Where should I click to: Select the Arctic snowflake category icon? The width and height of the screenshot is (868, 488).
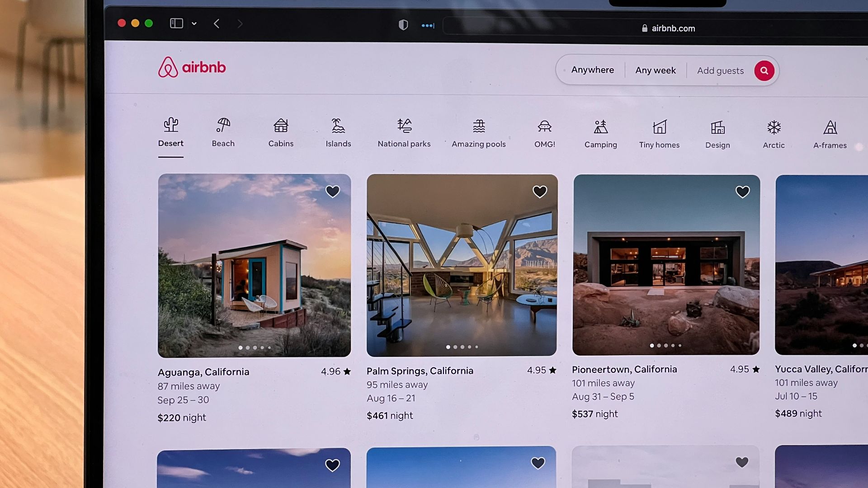click(774, 127)
